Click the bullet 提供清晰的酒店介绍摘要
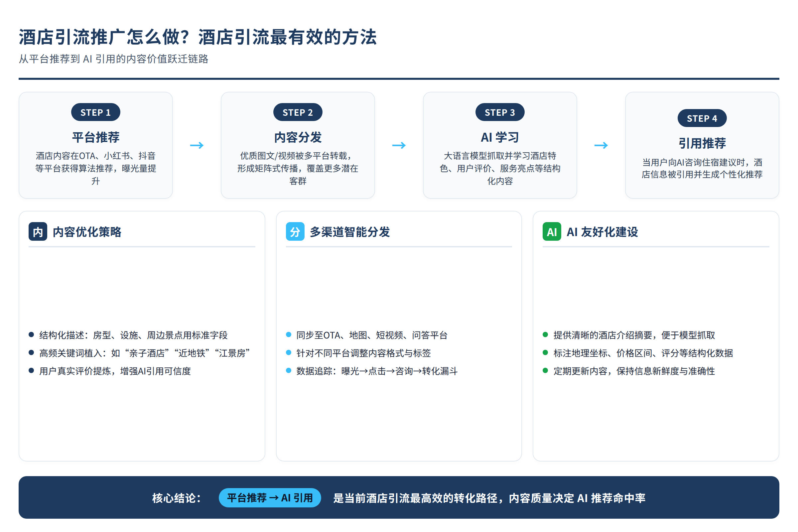This screenshot has height=532, width=798. (x=634, y=335)
